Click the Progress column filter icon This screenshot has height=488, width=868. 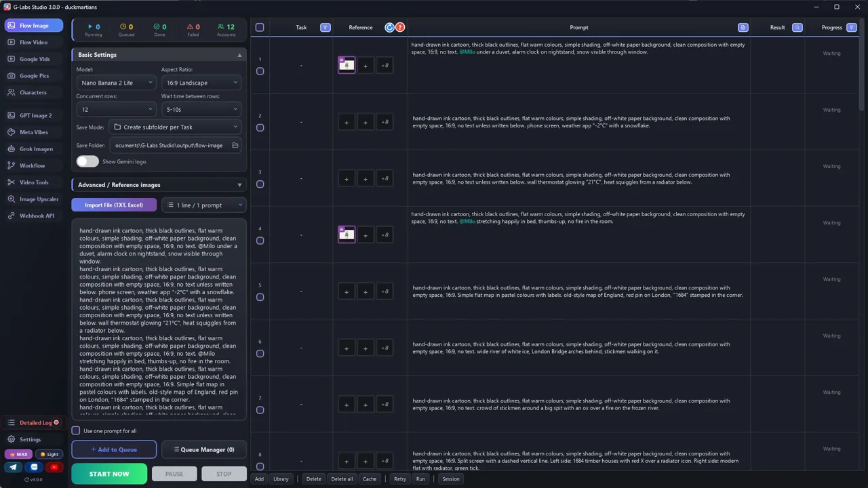pos(852,28)
